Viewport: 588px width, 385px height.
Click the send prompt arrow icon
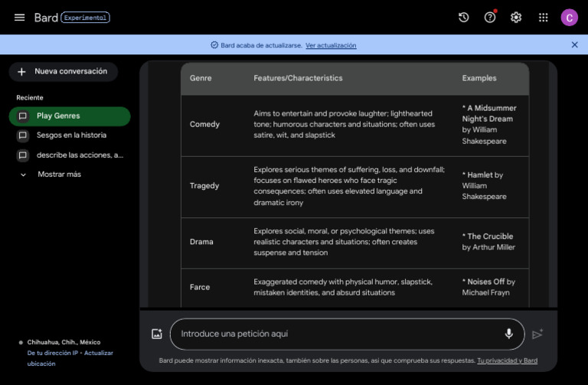tap(537, 334)
